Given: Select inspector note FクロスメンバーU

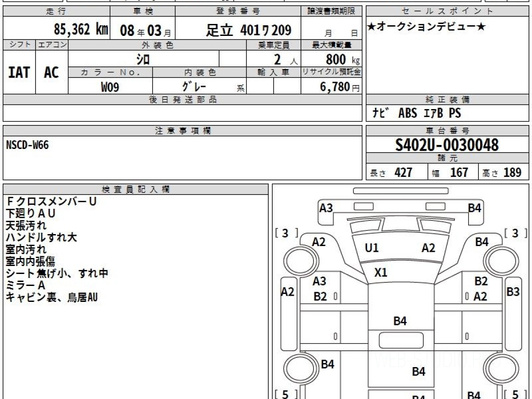Looking at the screenshot, I should coord(51,202).
